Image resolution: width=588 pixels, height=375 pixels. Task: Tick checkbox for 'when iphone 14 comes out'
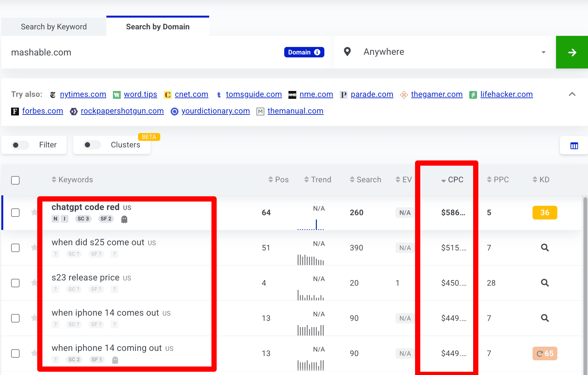(x=15, y=318)
